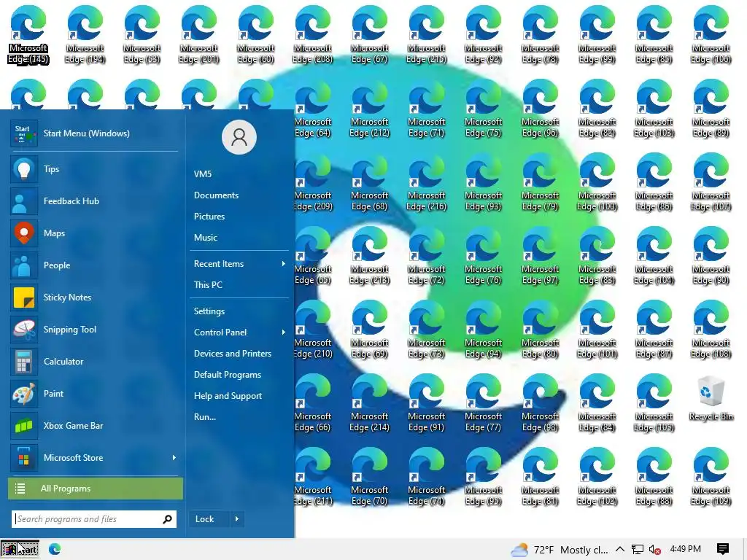The height and width of the screenshot is (560, 747).
Task: Select Microsoft Edge (100) desktop shortcut
Action: pyautogui.click(x=597, y=182)
